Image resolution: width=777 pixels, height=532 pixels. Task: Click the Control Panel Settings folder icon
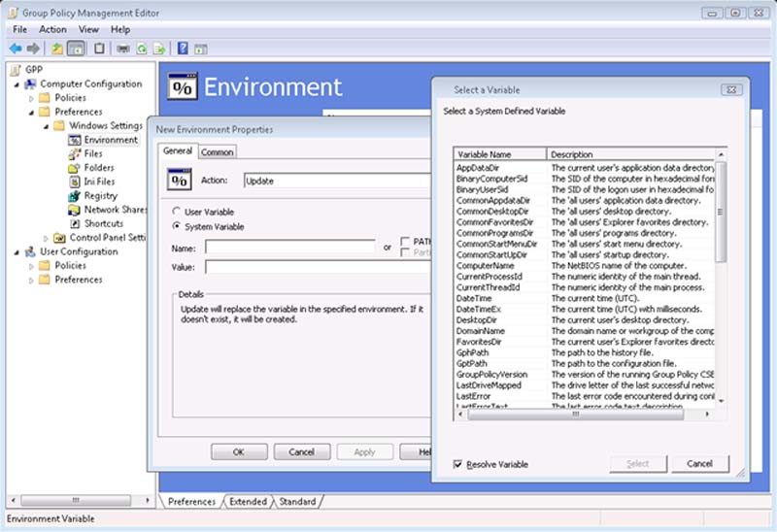point(59,238)
